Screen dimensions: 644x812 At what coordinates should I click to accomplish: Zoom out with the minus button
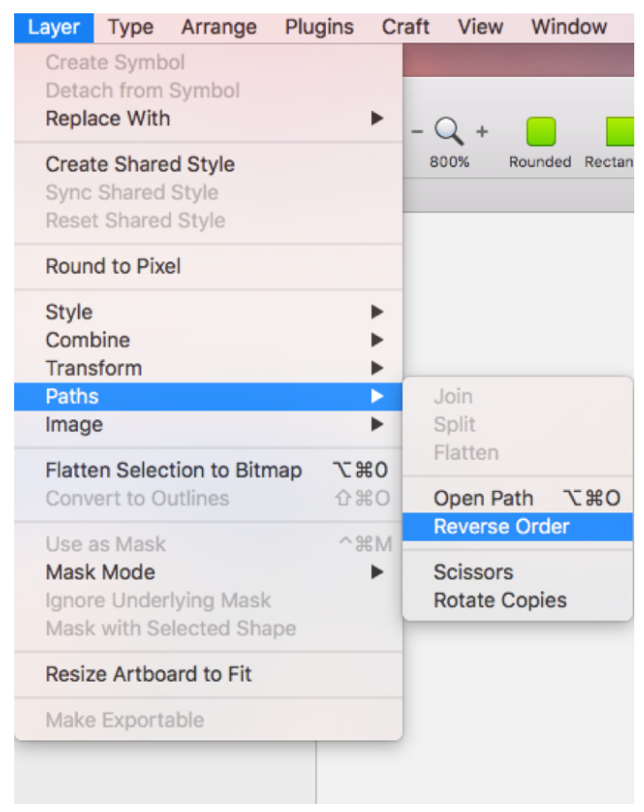click(x=417, y=132)
